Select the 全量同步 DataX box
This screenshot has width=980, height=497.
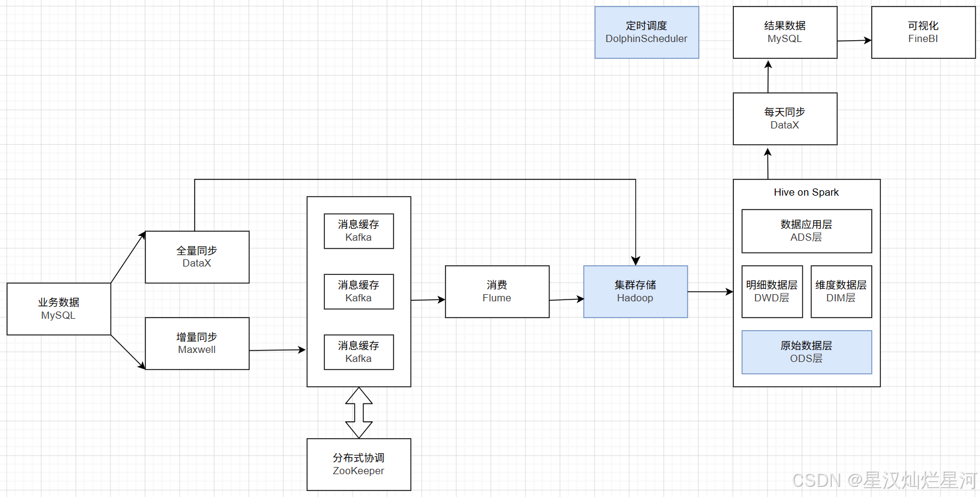(x=197, y=257)
